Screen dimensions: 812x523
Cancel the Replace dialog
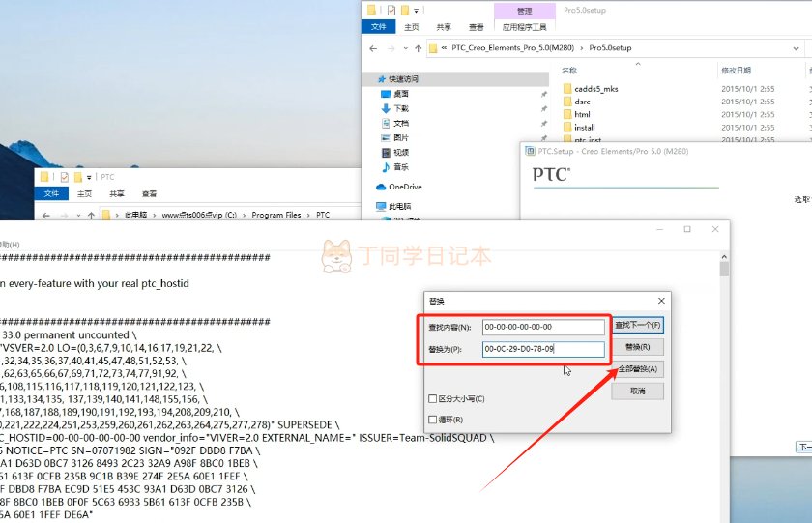click(x=637, y=391)
